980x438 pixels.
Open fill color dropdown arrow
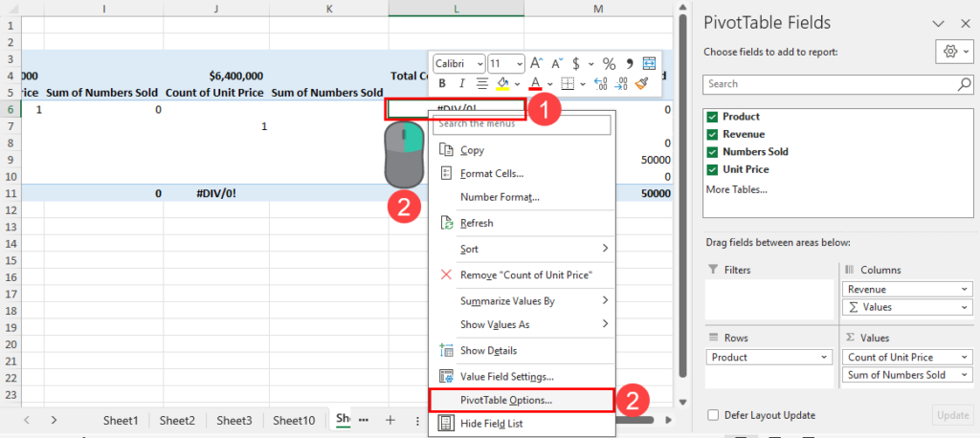517,84
